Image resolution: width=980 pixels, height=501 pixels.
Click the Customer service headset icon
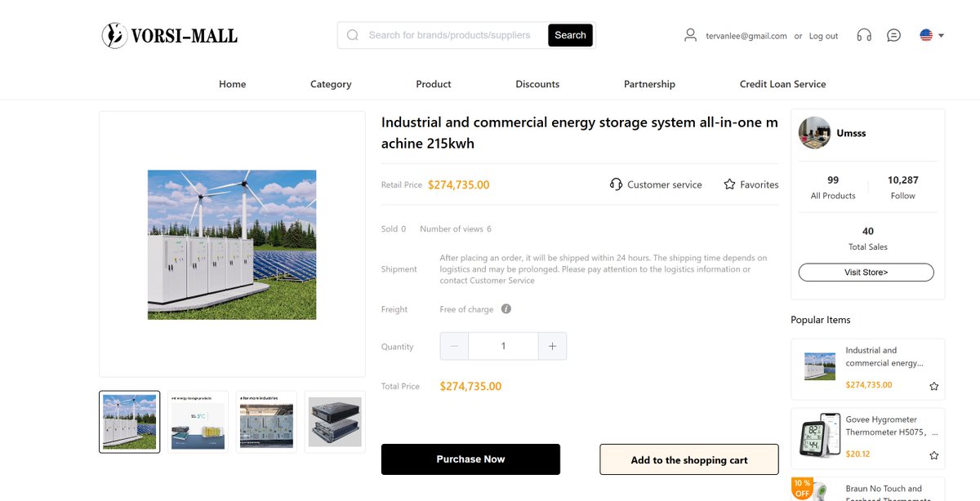pos(617,184)
